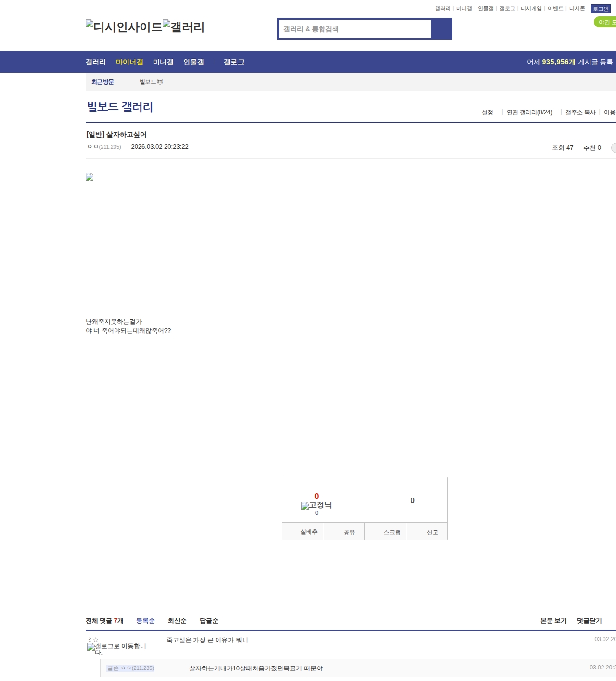
Task: Select 갤러리 in the blue navigation bar
Action: pos(96,62)
